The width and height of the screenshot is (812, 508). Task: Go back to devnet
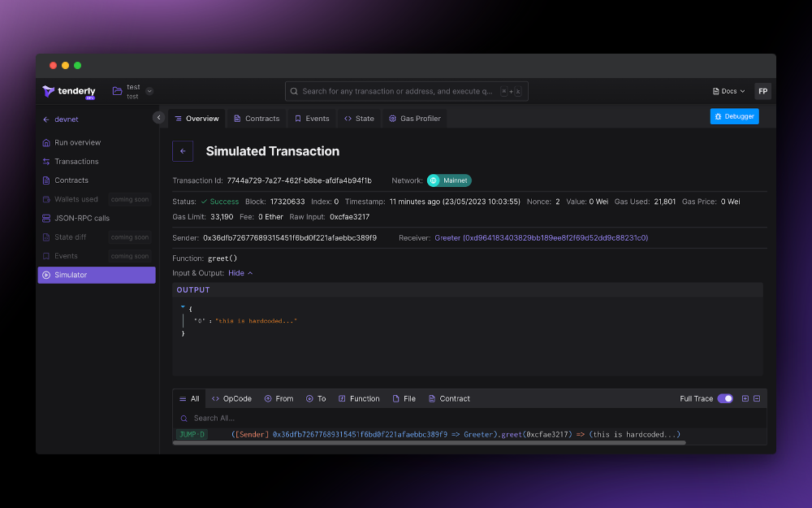point(61,119)
